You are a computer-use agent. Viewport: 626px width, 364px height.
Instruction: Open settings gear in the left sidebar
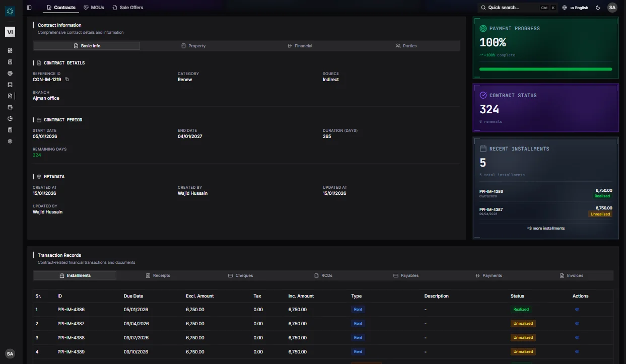coord(10,141)
